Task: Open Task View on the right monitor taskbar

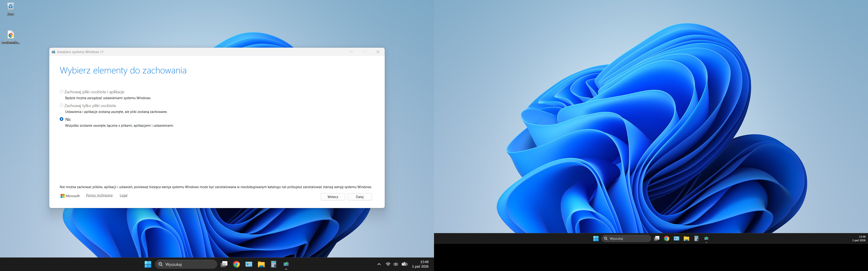Action: click(657, 238)
